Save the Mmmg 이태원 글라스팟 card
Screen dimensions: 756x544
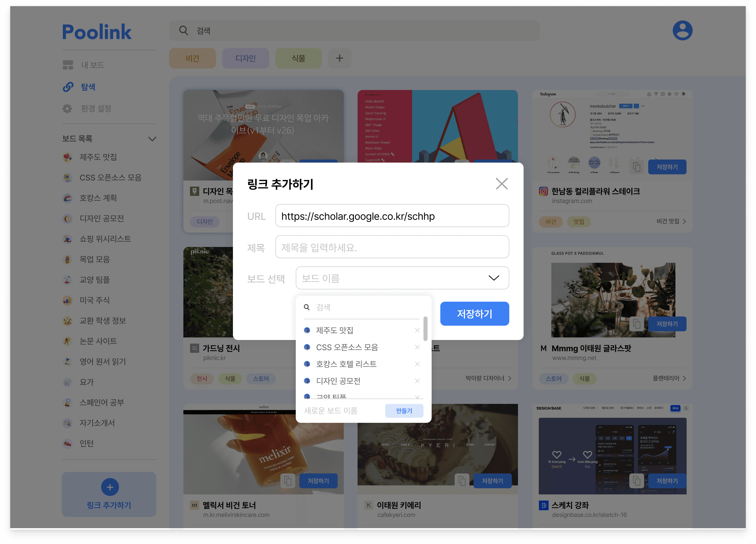pyautogui.click(x=667, y=324)
